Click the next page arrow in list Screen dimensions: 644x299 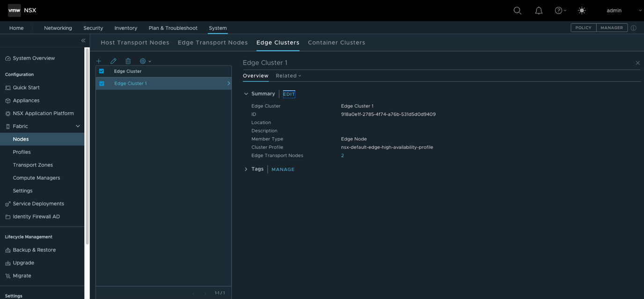[x=205, y=294]
